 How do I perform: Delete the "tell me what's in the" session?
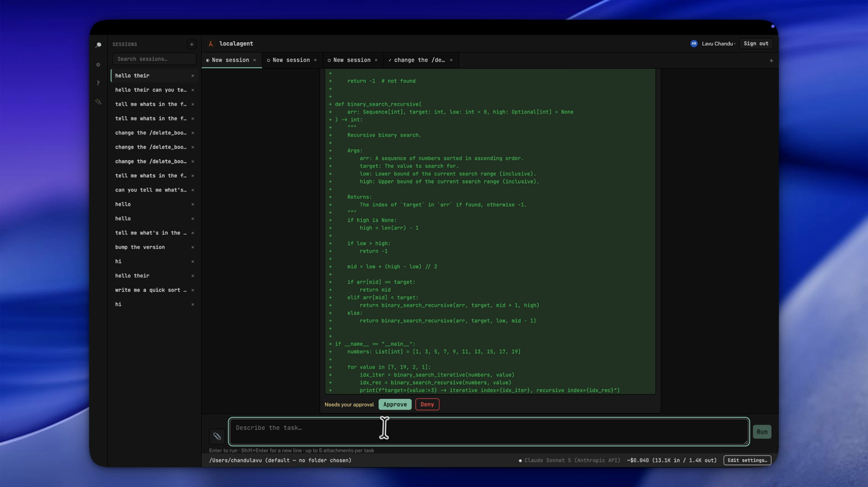click(192, 233)
